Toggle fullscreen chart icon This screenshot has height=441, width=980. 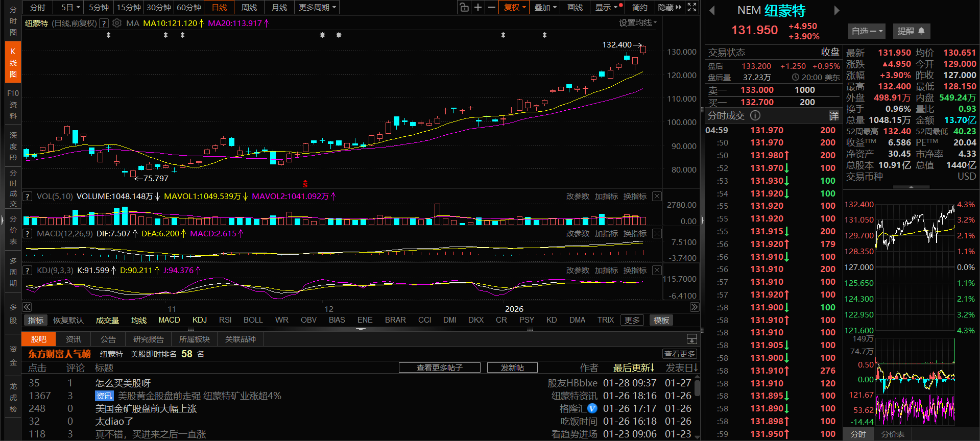tap(692, 7)
